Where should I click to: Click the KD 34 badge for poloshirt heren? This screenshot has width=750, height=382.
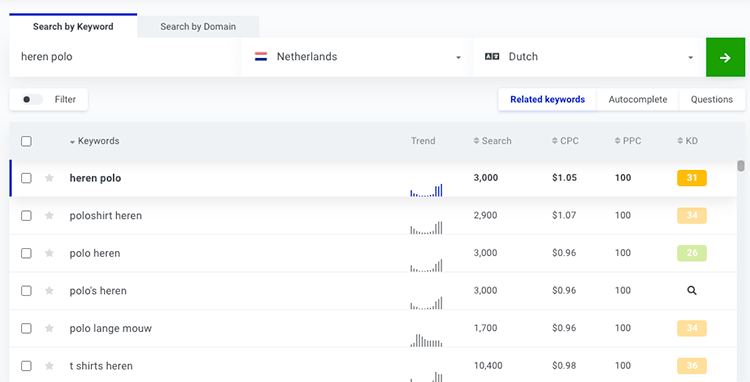[692, 216]
